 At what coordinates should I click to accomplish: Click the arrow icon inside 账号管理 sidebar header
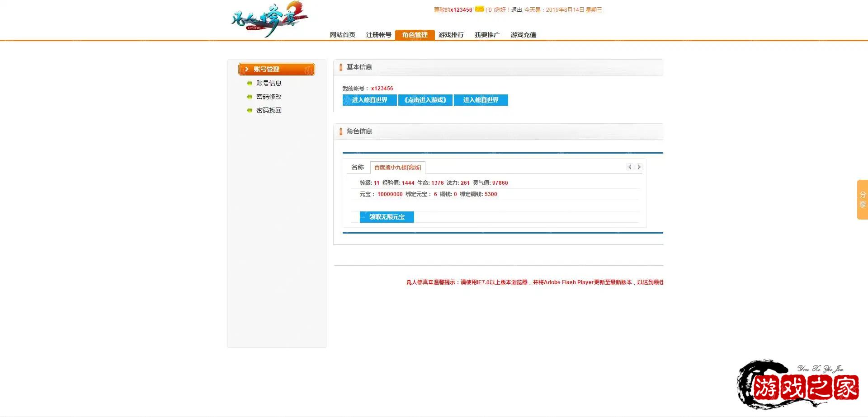pos(247,69)
